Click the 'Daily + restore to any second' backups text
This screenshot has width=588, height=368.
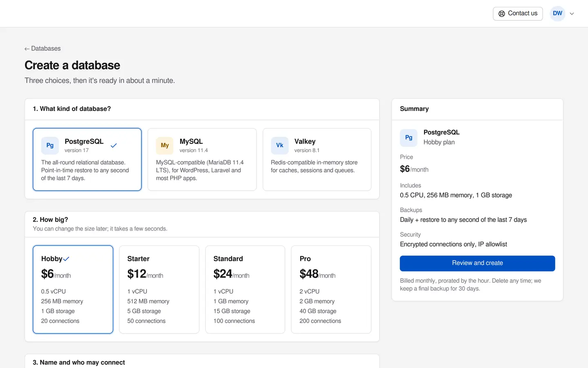(463, 220)
